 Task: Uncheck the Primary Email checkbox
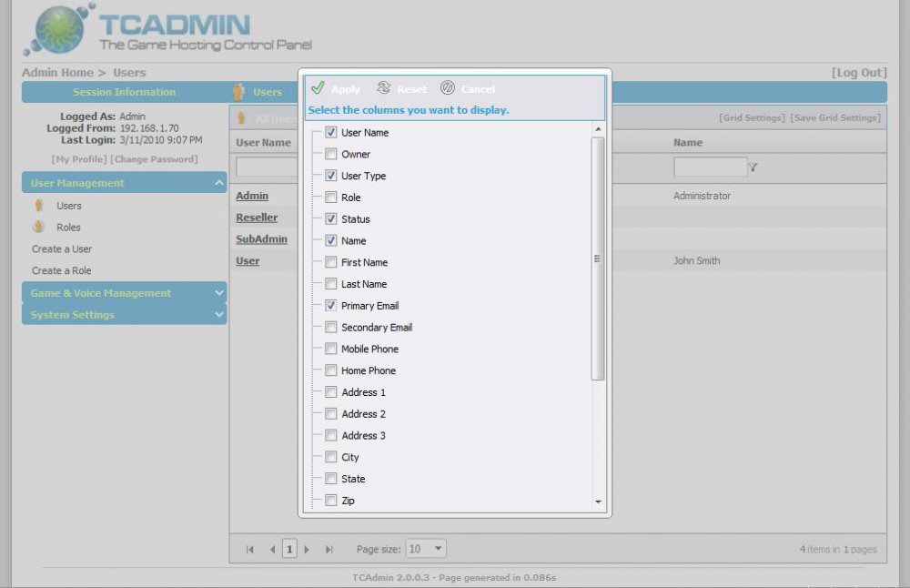[331, 306]
